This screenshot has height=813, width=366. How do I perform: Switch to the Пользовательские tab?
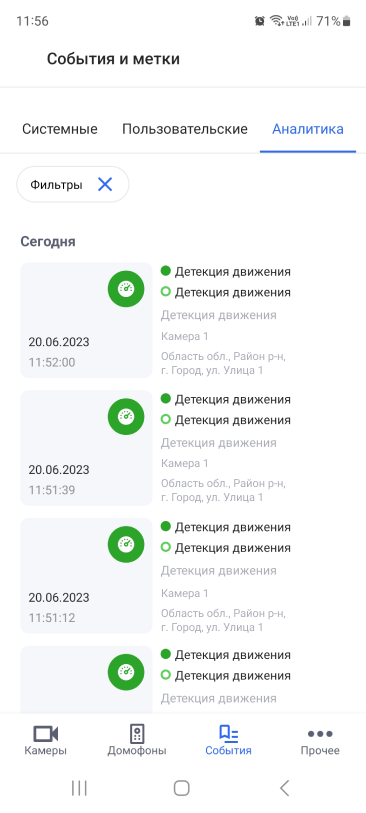[x=185, y=129]
